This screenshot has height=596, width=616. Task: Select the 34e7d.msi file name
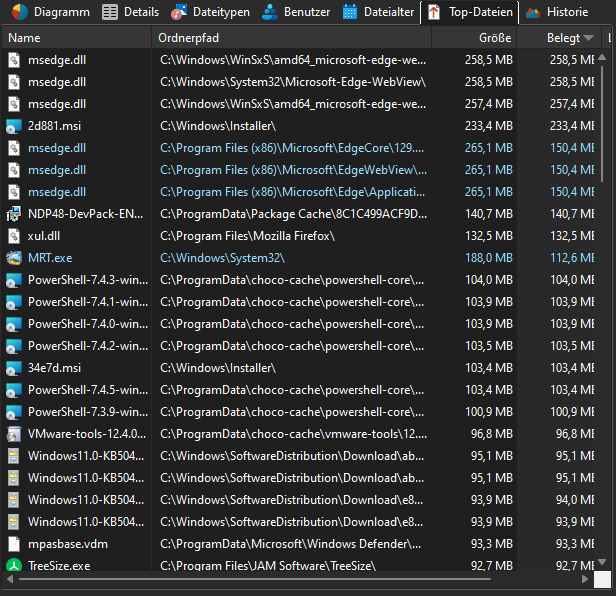pyautogui.click(x=54, y=368)
